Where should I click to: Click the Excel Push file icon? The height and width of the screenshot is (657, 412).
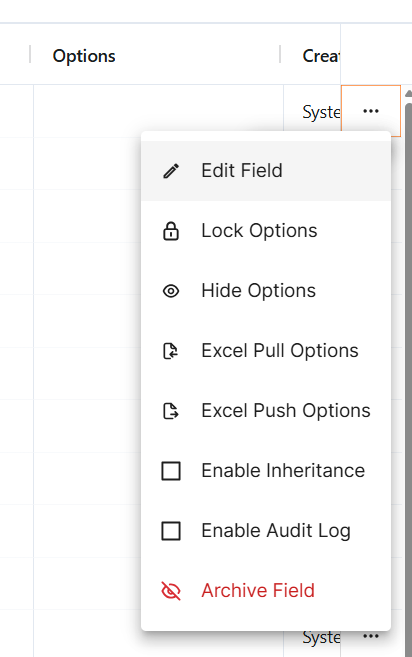tap(171, 411)
